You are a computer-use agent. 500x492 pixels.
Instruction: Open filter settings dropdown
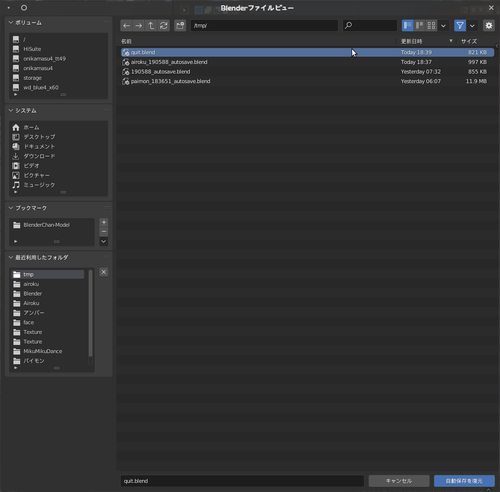pos(472,26)
